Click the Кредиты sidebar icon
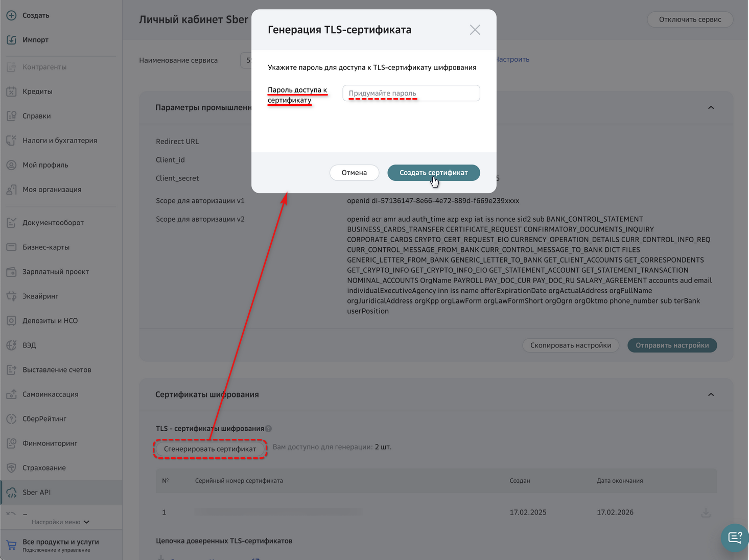Image resolution: width=749 pixels, height=560 pixels. coord(11,91)
